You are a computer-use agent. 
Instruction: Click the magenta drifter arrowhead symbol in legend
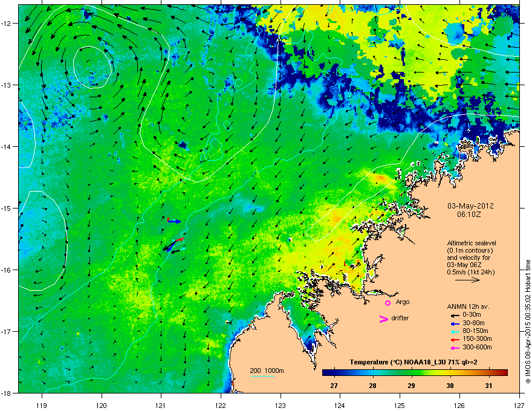383,319
